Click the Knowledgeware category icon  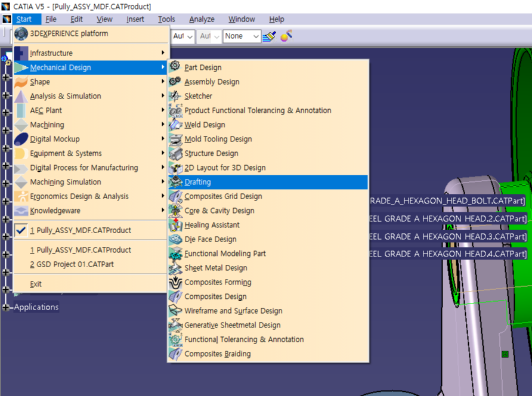click(x=21, y=211)
